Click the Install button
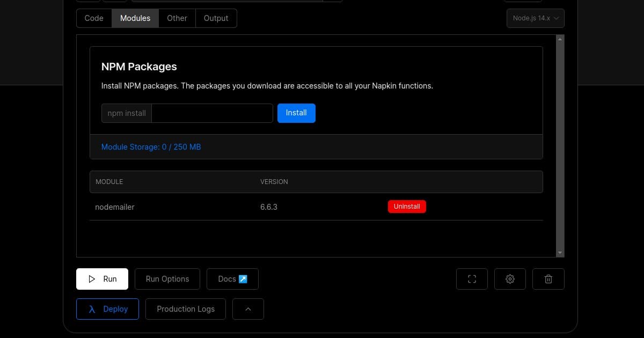The height and width of the screenshot is (338, 644). (x=296, y=113)
